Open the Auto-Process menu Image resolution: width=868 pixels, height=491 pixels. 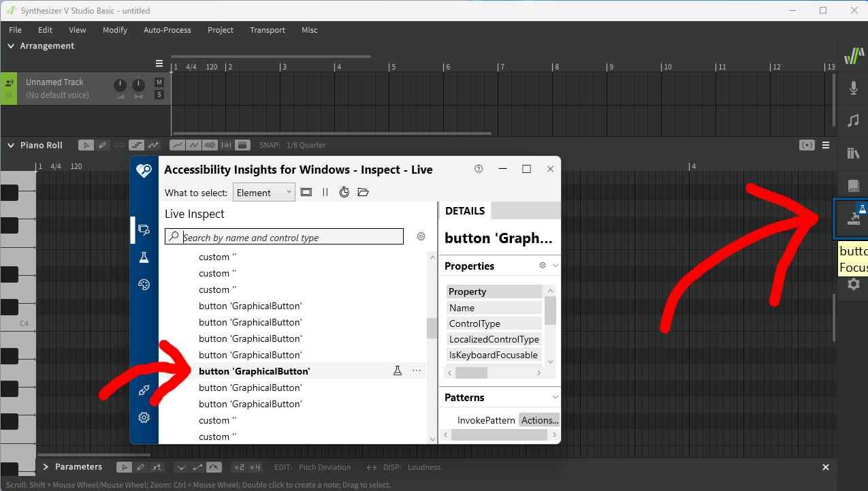click(167, 30)
